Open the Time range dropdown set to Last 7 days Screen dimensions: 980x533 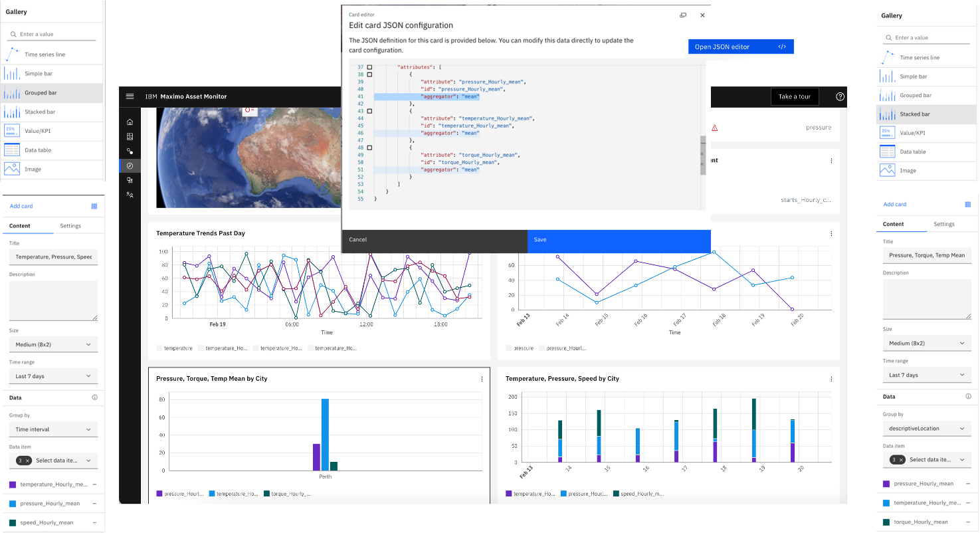click(x=53, y=376)
